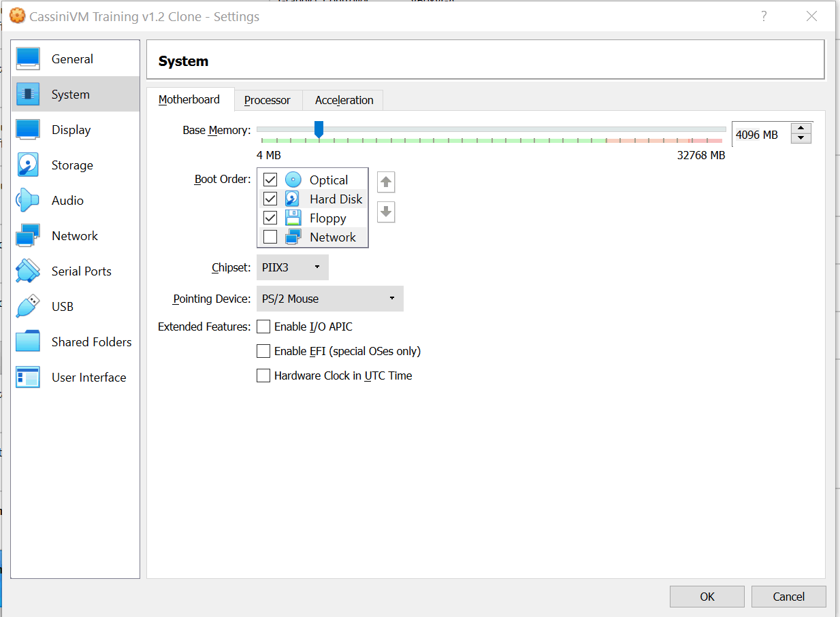
Task: Click the Base Memory 4096 MB field
Action: (x=761, y=135)
